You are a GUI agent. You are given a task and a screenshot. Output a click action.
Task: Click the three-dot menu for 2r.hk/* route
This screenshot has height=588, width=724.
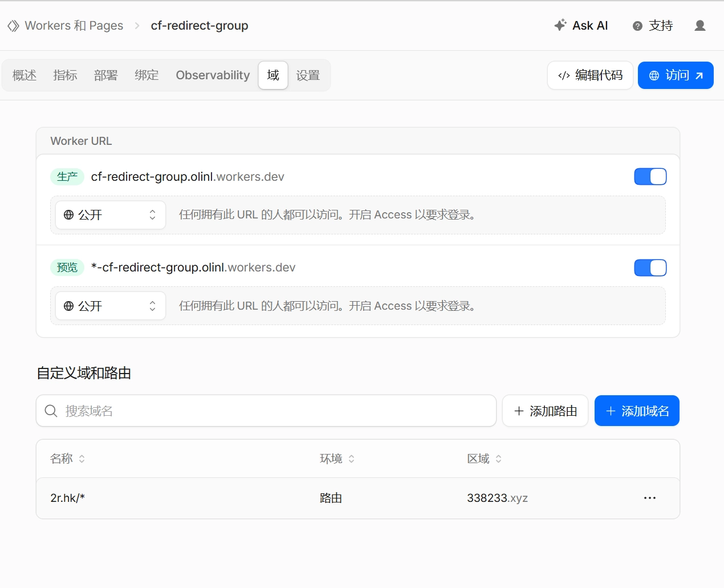click(650, 498)
